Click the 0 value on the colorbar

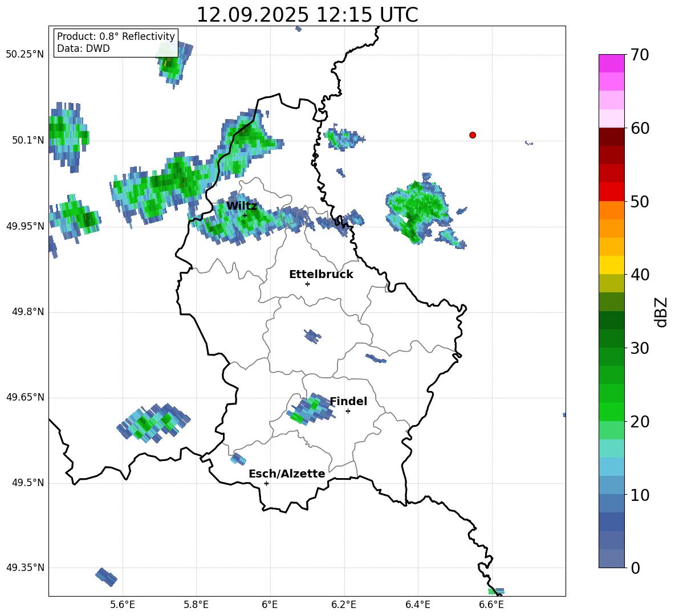click(x=635, y=568)
